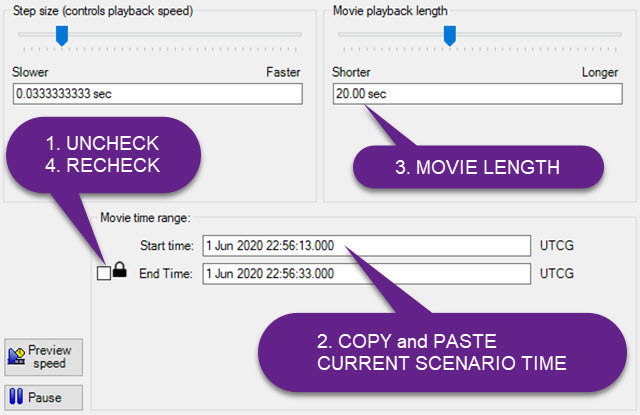
Task: Click the step size seconds input field
Action: click(x=157, y=93)
